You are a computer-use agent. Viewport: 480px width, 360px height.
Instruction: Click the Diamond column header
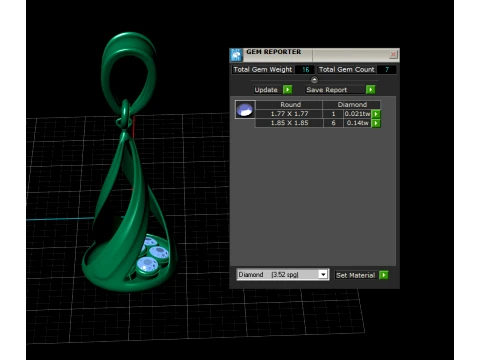(x=352, y=105)
